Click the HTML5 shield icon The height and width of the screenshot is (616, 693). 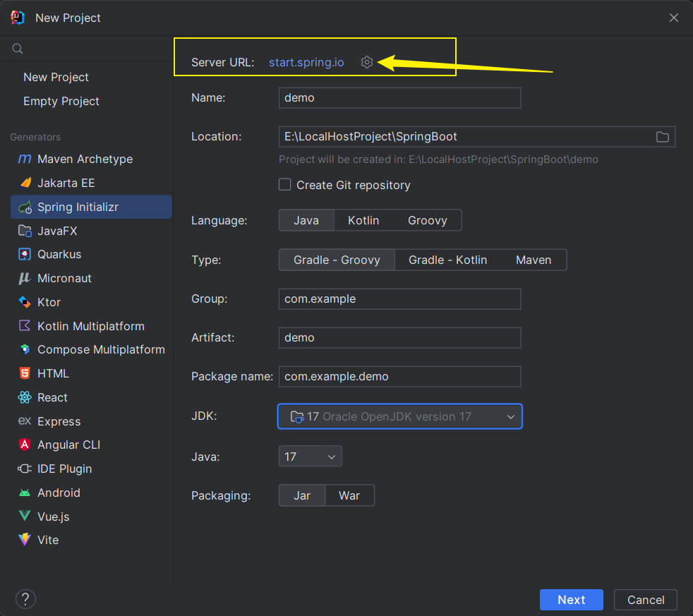[25, 373]
